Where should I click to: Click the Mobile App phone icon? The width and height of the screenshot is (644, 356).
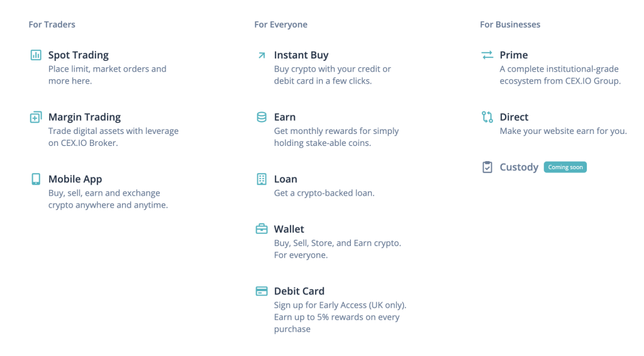pos(36,179)
